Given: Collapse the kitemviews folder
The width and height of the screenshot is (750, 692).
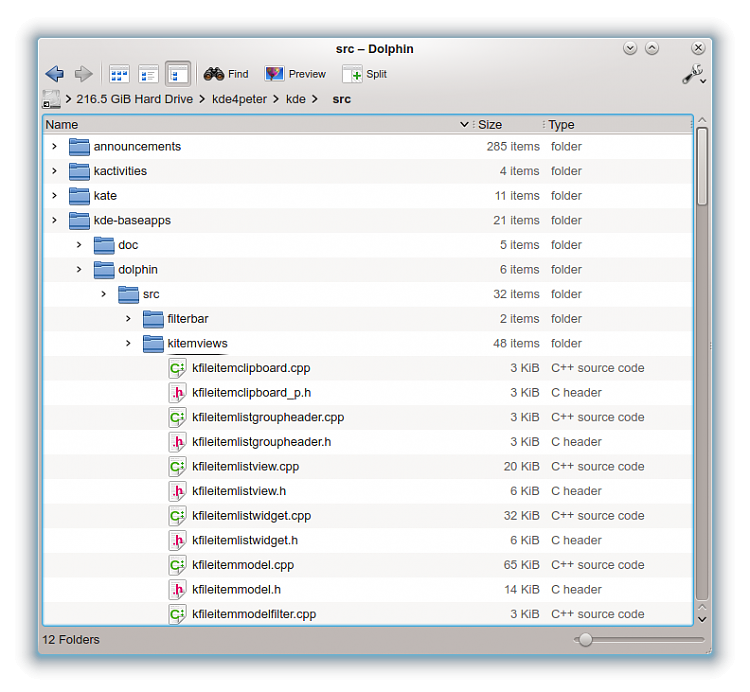Looking at the screenshot, I should tap(128, 343).
